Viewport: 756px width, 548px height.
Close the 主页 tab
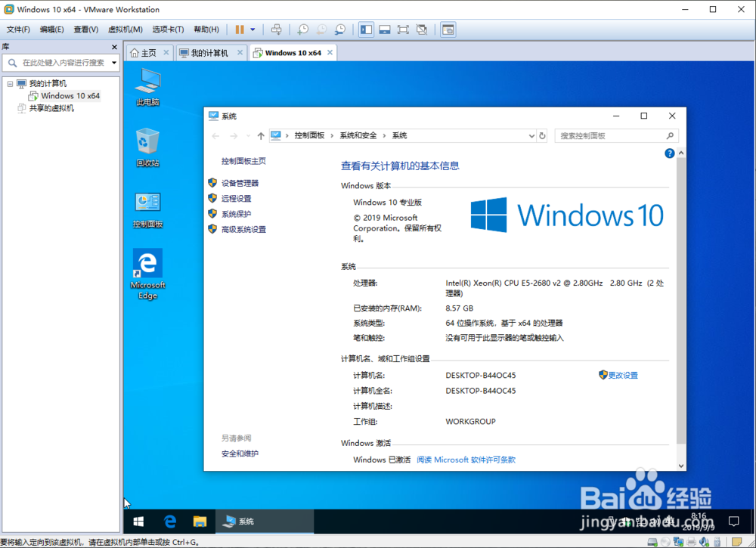pyautogui.click(x=166, y=53)
